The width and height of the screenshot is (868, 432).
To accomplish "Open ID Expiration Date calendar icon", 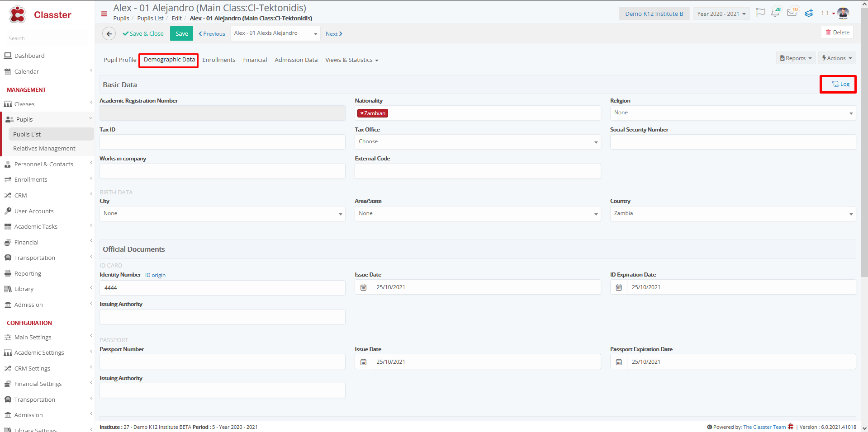I will click(x=619, y=287).
